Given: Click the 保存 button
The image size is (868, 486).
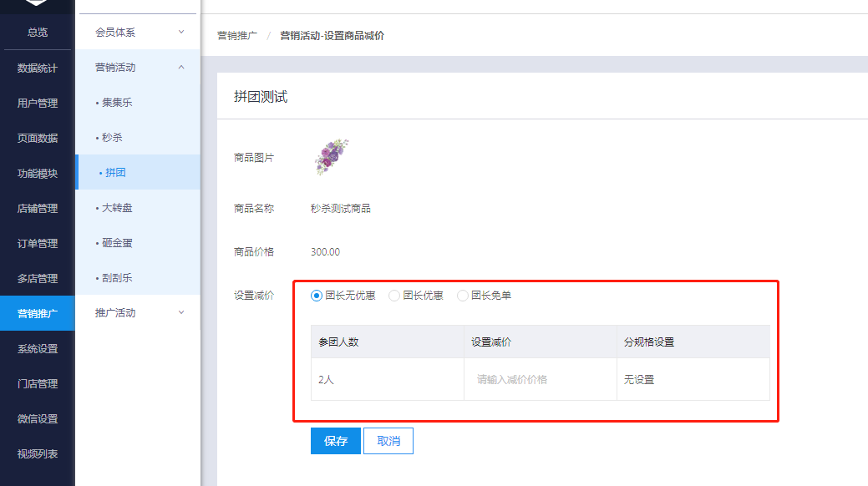Looking at the screenshot, I should tap(335, 441).
